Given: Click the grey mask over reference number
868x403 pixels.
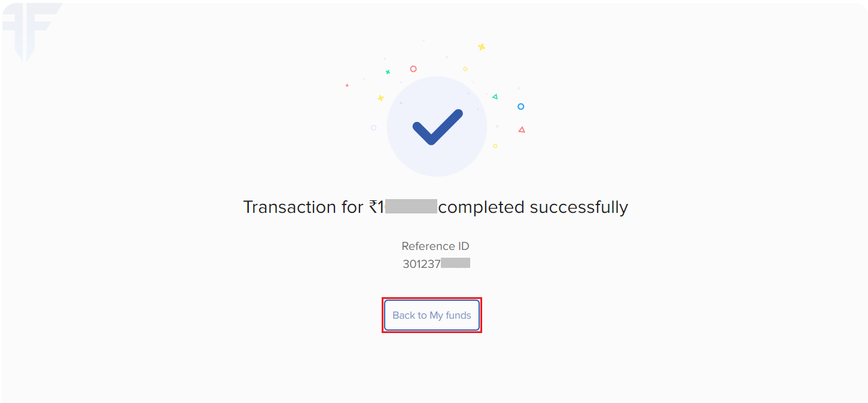Looking at the screenshot, I should [456, 263].
